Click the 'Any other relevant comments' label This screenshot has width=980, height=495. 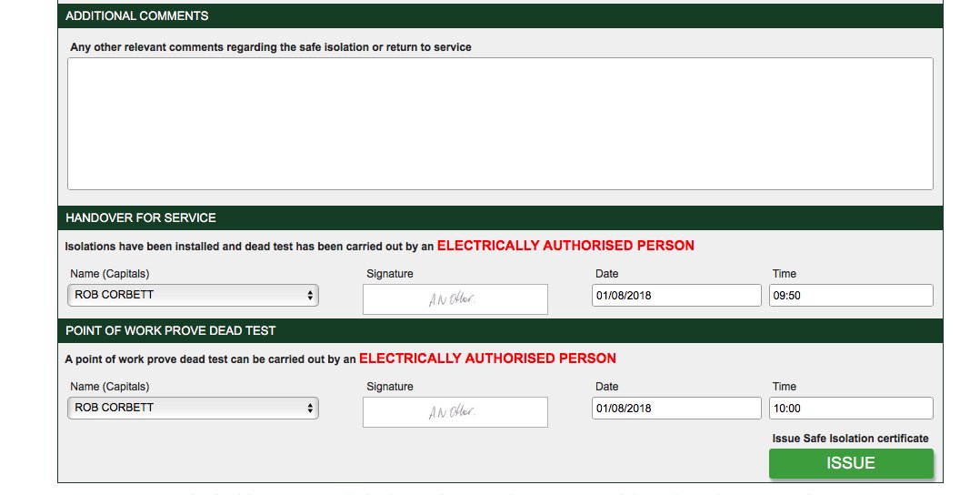tap(271, 47)
